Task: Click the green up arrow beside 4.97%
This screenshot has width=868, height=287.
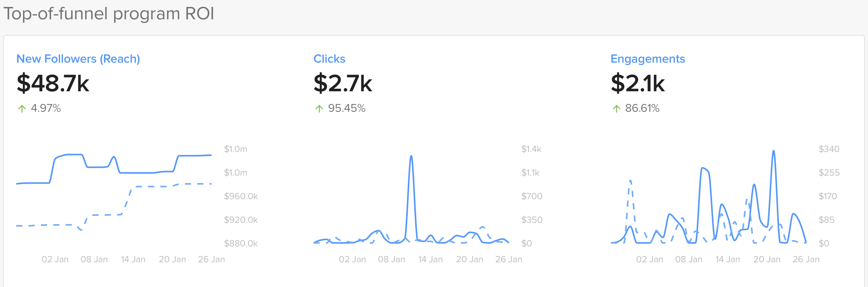Action: [22, 109]
